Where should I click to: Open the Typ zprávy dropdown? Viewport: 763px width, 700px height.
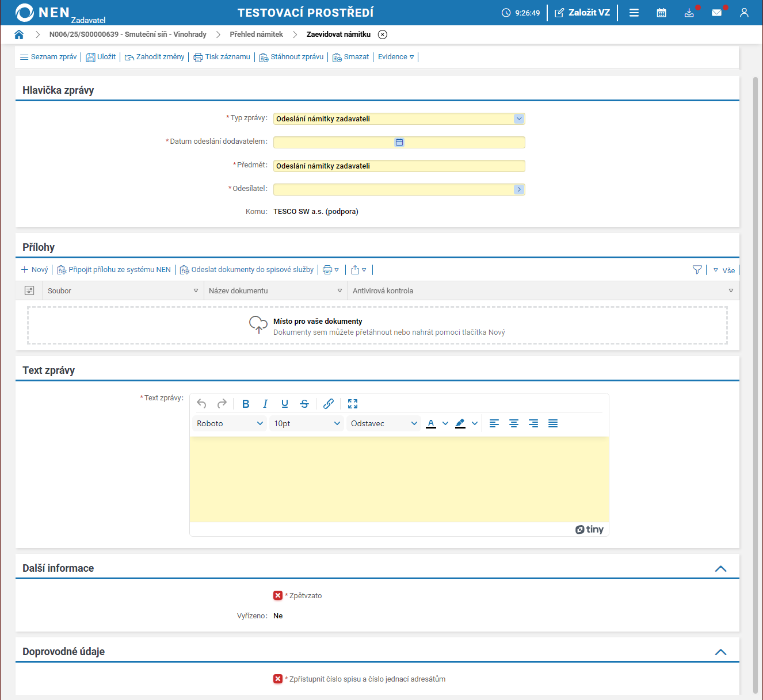519,118
